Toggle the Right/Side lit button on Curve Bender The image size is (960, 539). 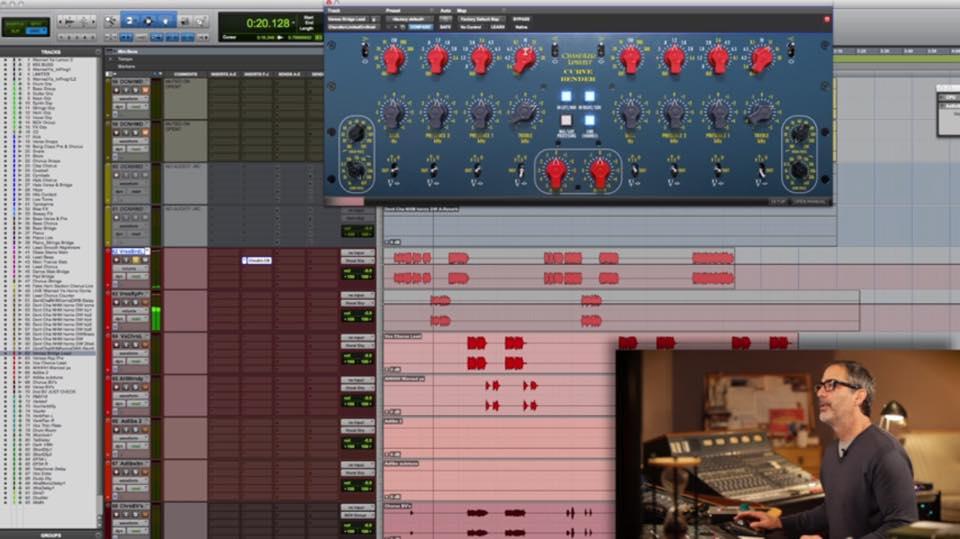click(x=589, y=96)
